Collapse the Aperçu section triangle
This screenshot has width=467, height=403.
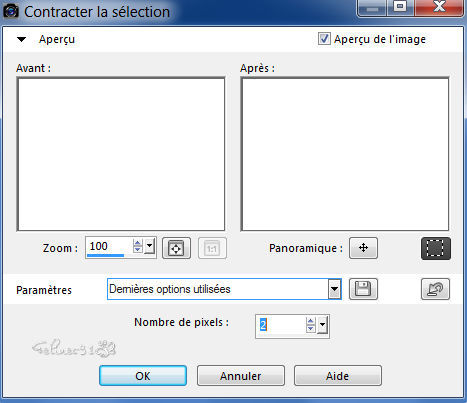click(22, 39)
